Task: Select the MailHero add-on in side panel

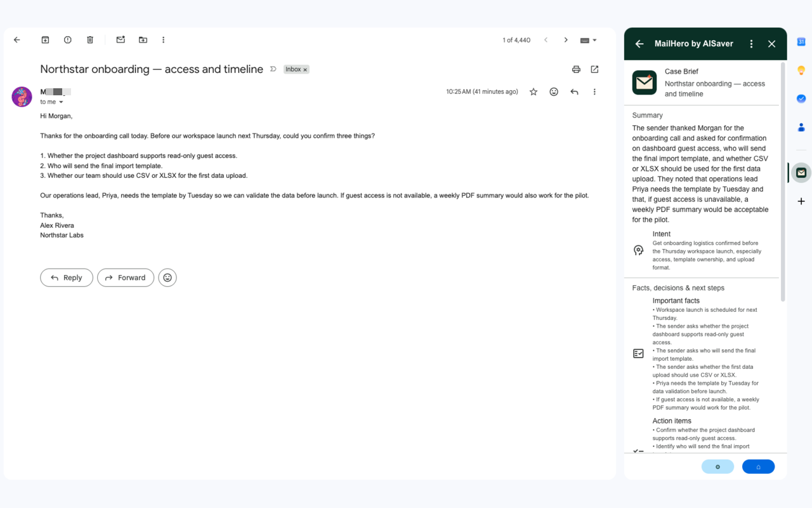Action: [x=801, y=173]
